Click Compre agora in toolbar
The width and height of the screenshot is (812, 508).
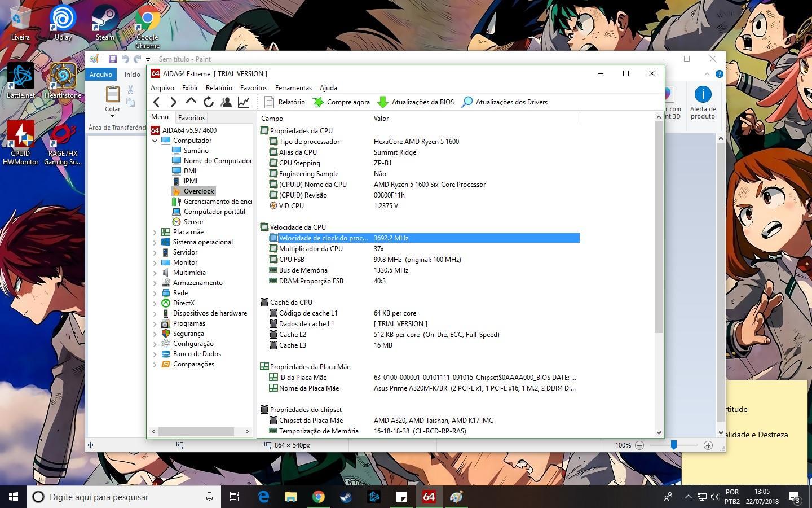click(x=342, y=102)
